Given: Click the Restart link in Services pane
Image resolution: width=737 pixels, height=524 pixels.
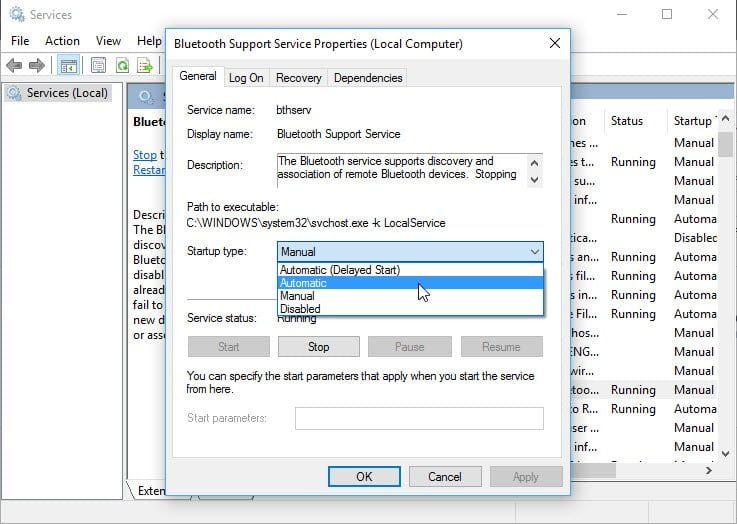Looking at the screenshot, I should pyautogui.click(x=149, y=170).
